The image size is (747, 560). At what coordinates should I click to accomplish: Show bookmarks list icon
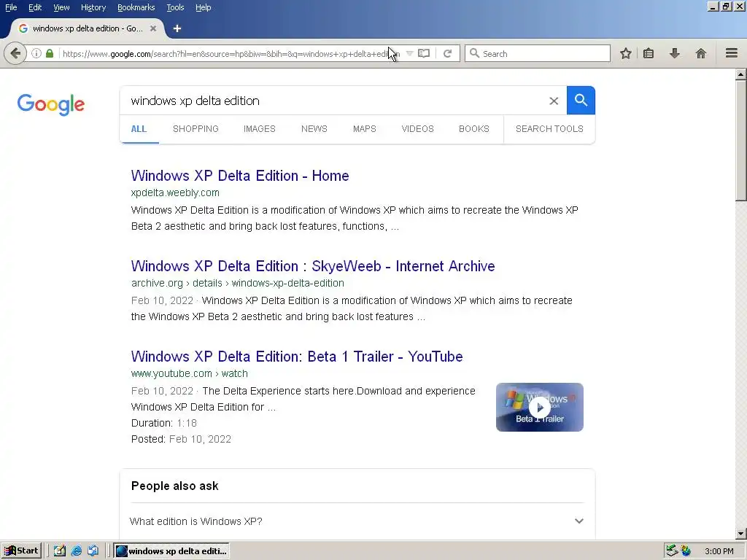tap(649, 53)
